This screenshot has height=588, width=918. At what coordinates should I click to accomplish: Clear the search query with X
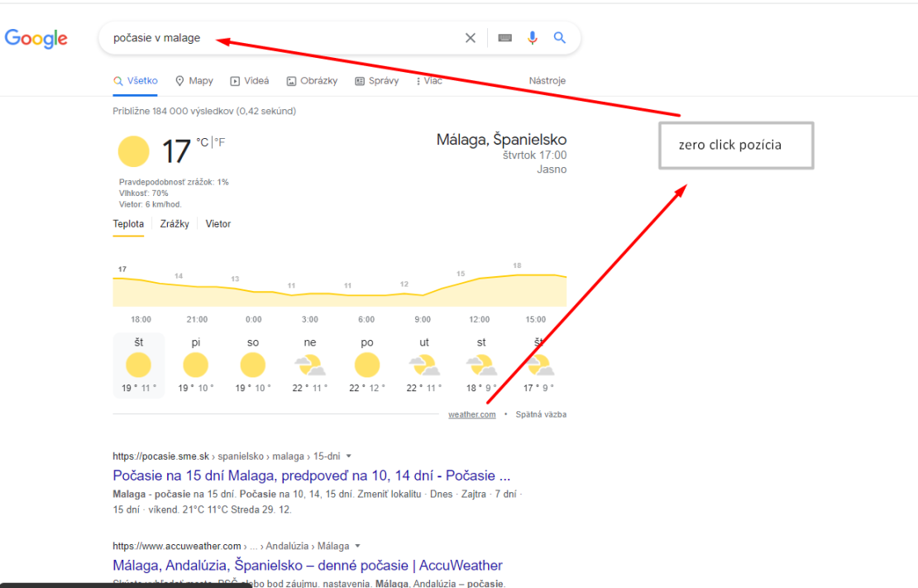tap(470, 38)
